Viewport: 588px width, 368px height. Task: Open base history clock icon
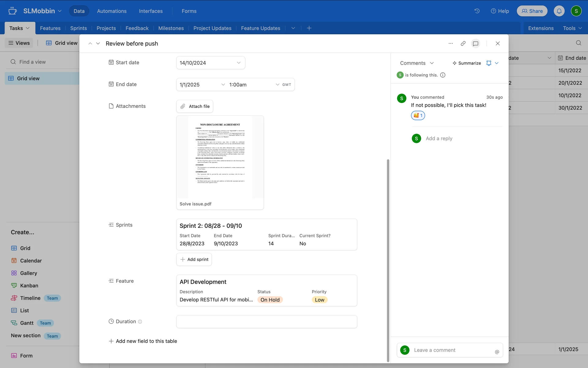[x=477, y=11]
